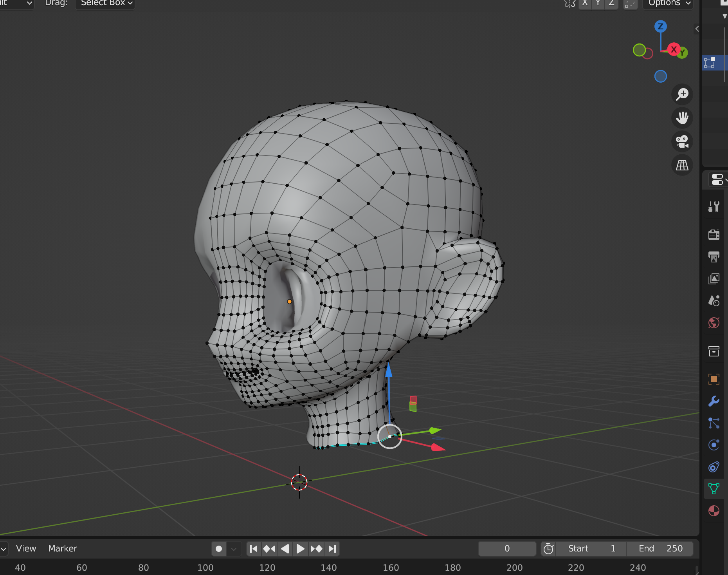Image resolution: width=728 pixels, height=575 pixels.
Task: Click the red X move arrow gizmo
Action: pyautogui.click(x=438, y=447)
